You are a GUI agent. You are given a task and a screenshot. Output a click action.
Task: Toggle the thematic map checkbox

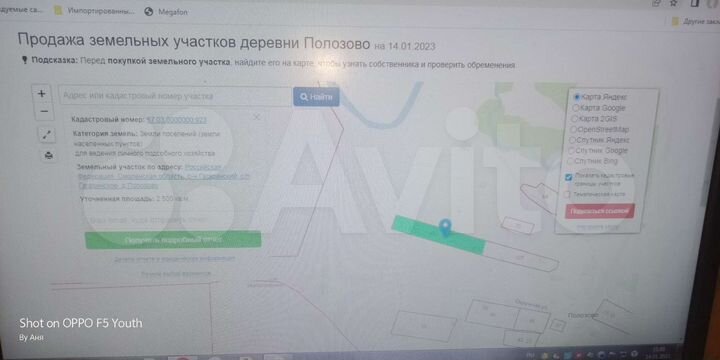point(568,194)
